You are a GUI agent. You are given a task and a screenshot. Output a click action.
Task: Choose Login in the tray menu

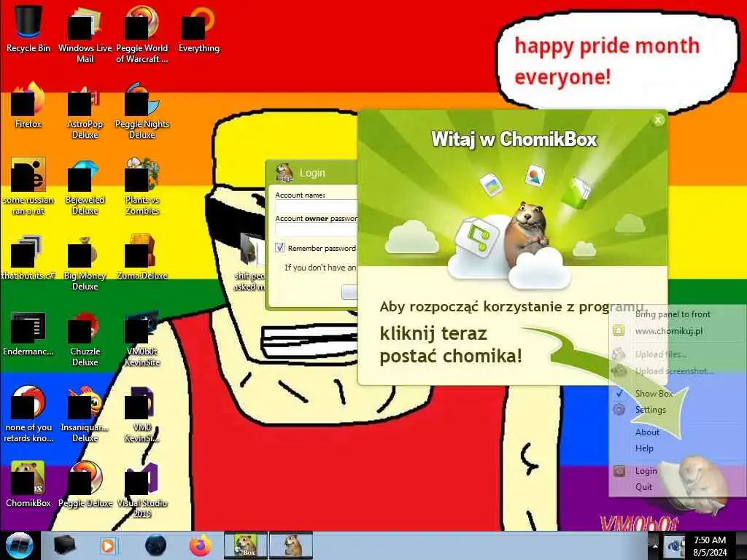click(645, 471)
